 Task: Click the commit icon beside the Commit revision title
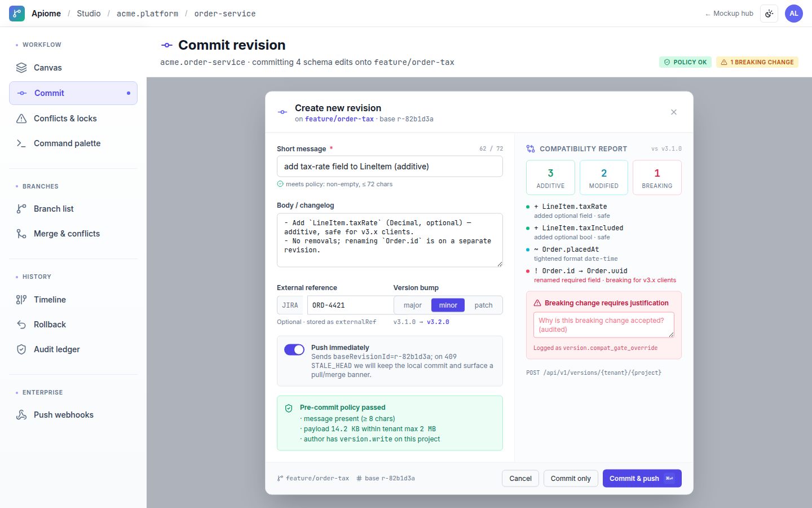(x=167, y=45)
